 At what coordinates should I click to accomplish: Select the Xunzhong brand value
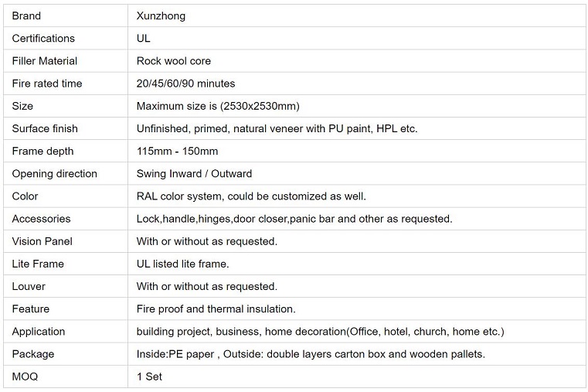[x=161, y=15]
